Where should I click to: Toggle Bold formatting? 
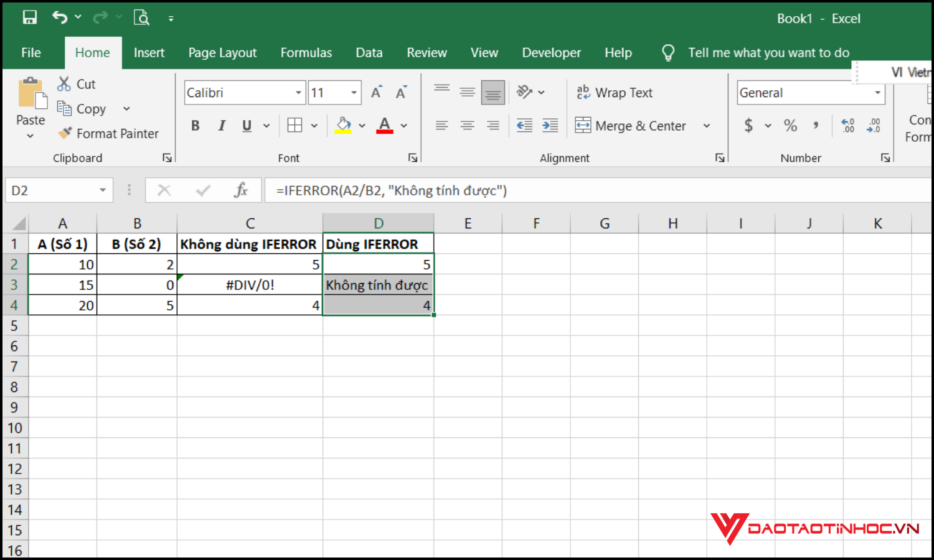tap(196, 126)
